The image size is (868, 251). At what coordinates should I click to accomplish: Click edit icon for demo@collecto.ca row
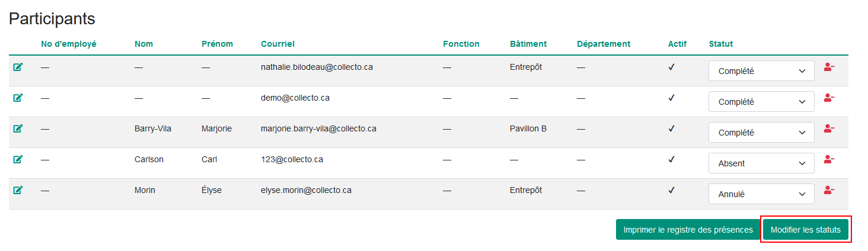coord(18,98)
